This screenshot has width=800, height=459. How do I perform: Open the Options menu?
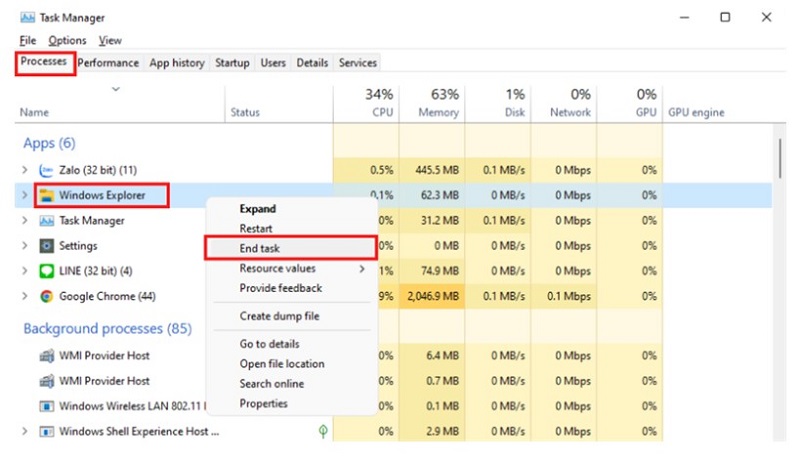coord(67,40)
